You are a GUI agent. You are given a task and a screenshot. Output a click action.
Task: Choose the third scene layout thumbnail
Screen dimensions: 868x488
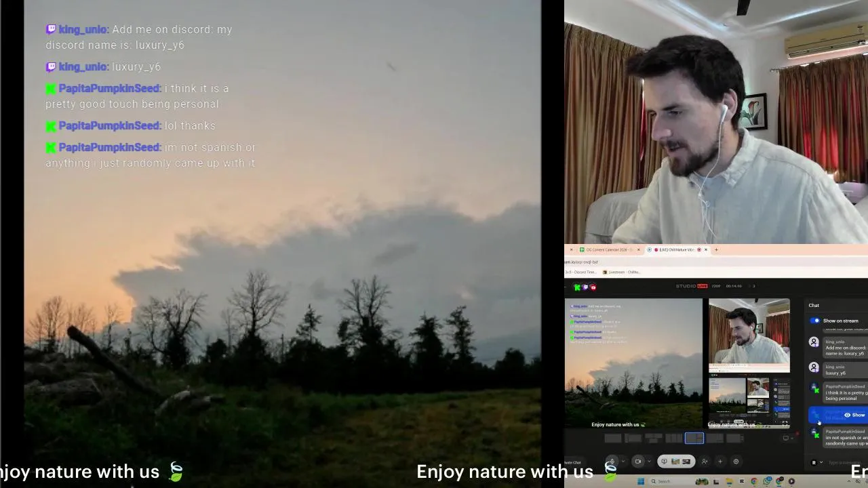click(x=654, y=438)
